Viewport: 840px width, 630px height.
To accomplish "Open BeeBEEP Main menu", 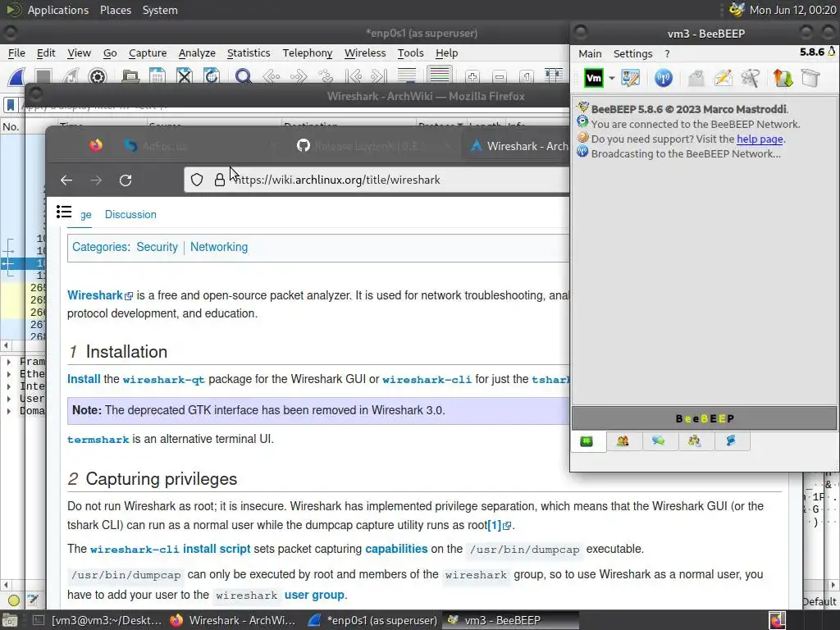I will (590, 53).
